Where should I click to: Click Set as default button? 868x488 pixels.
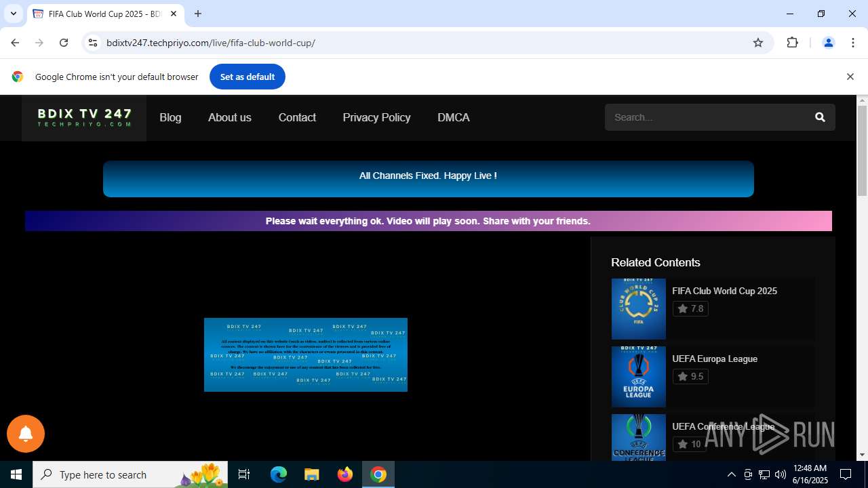(248, 77)
